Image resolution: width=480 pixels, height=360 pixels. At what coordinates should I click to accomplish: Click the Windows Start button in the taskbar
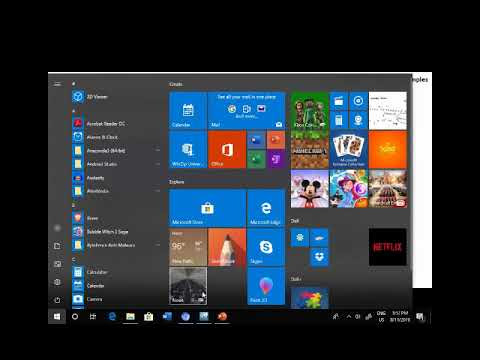click(x=57, y=317)
